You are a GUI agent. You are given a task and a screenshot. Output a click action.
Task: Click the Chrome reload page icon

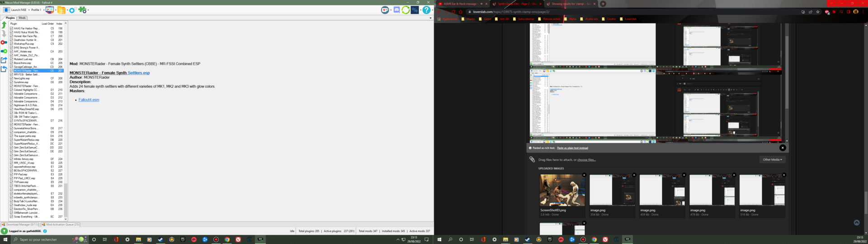453,12
